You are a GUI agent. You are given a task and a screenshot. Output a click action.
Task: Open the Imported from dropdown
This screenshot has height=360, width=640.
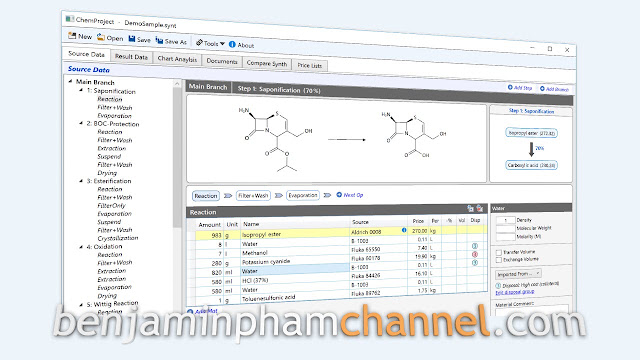(x=518, y=273)
